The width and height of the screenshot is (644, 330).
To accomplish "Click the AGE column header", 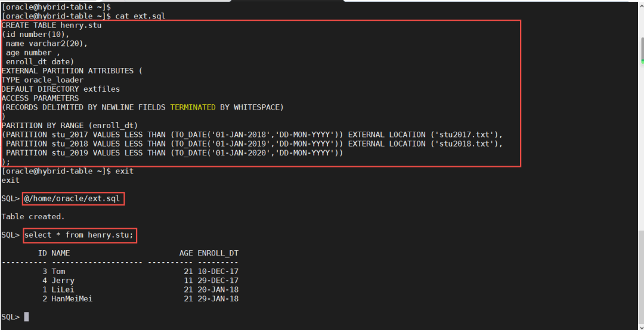I will 186,253.
